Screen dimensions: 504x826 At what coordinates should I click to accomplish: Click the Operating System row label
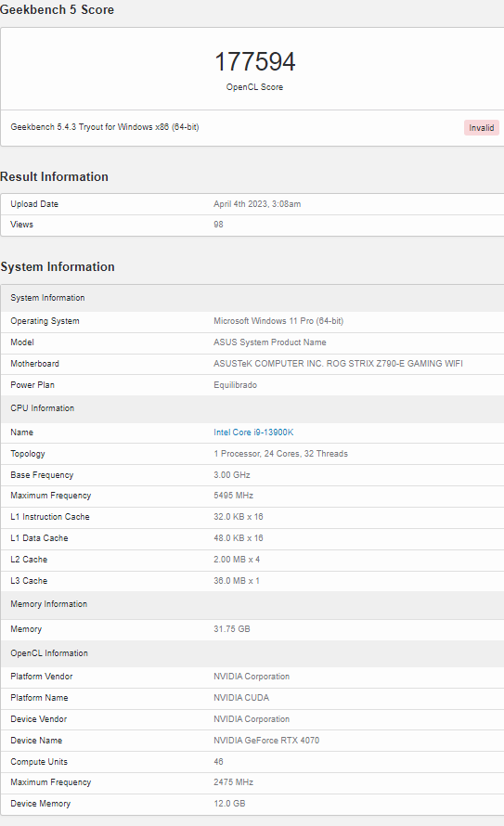click(45, 321)
